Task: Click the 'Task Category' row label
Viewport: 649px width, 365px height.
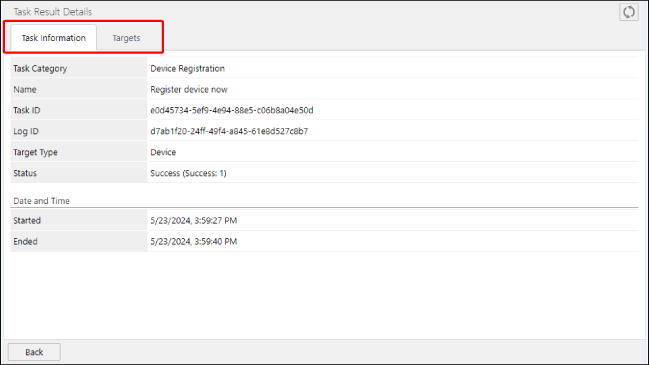Action: pyautogui.click(x=40, y=69)
